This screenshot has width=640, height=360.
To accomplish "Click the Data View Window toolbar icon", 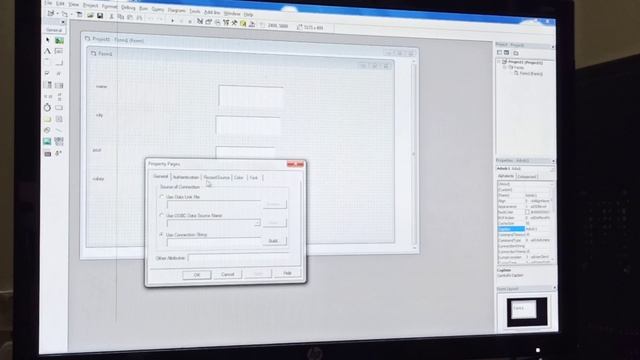I will tap(243, 24).
